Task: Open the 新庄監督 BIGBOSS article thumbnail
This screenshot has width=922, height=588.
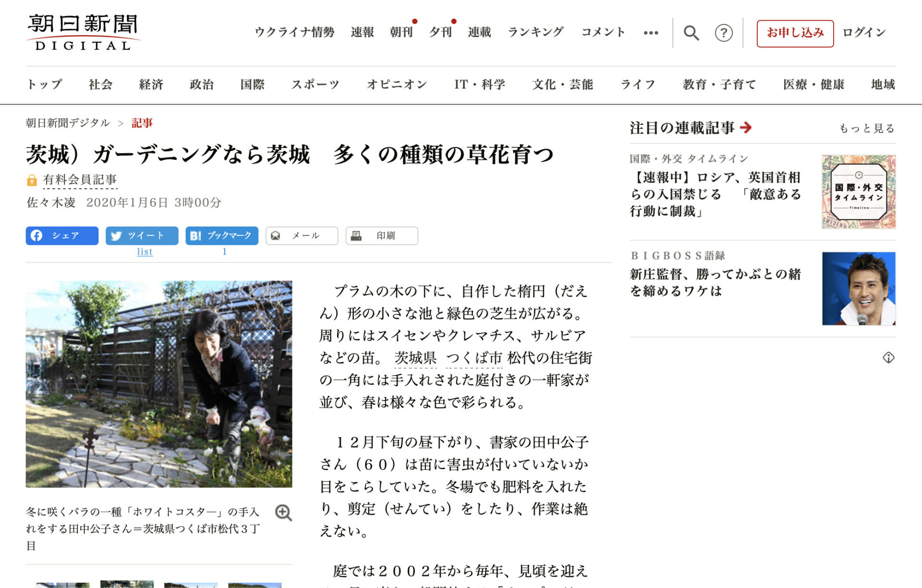Action: click(858, 288)
